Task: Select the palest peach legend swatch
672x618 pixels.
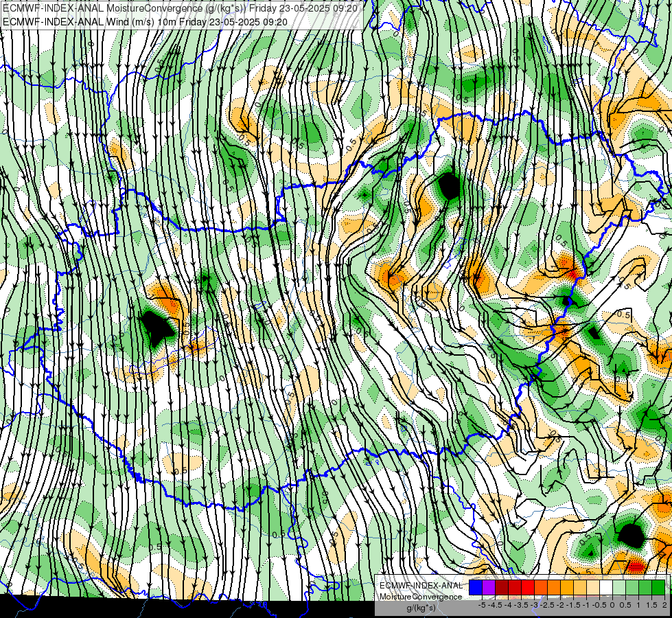Action: coord(593,588)
